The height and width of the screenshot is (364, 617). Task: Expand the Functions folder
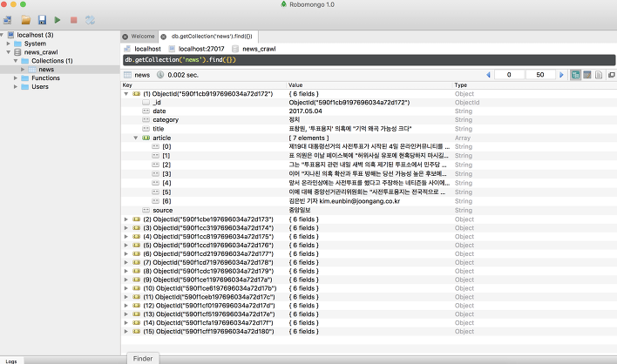(x=16, y=78)
